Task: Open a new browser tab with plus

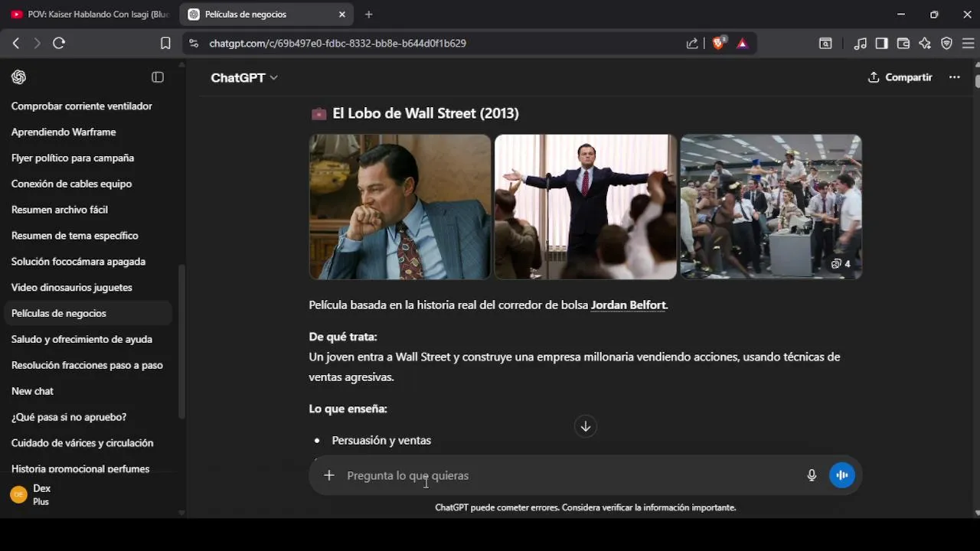Action: tap(369, 15)
